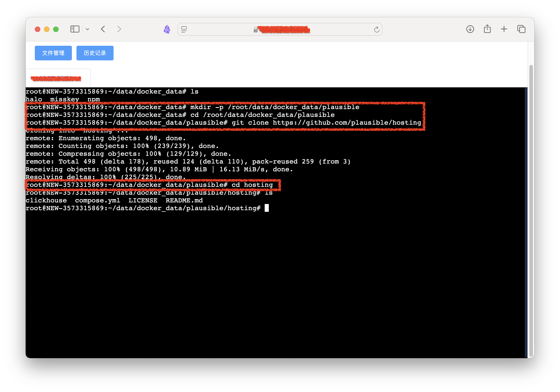Click the 'cd hosting' command text
The height and width of the screenshot is (392, 560).
pos(252,185)
